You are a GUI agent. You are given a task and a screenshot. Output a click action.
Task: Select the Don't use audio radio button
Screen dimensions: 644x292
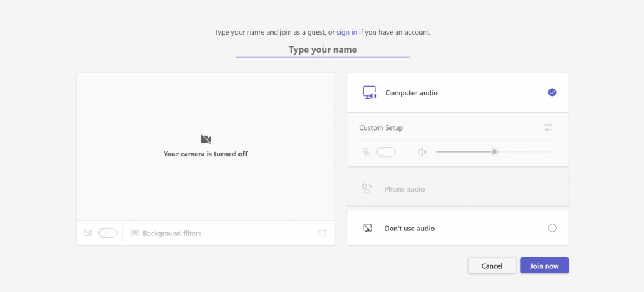click(552, 228)
